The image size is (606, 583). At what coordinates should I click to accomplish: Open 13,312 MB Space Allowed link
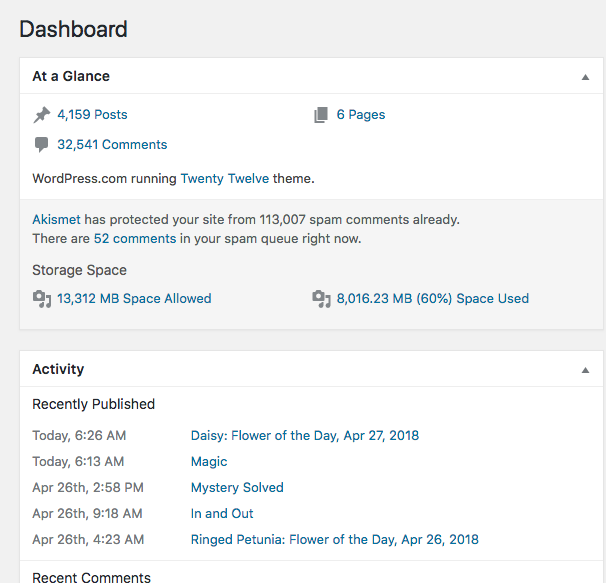click(x=134, y=298)
